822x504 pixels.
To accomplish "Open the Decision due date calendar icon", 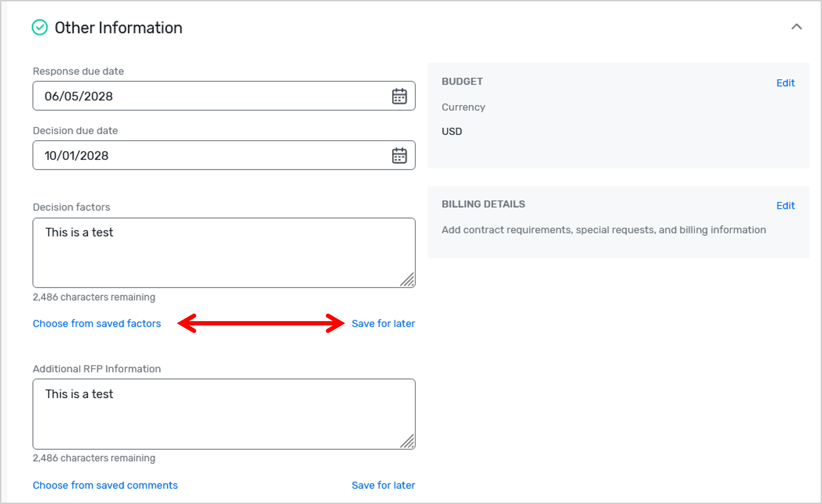I will [x=399, y=156].
